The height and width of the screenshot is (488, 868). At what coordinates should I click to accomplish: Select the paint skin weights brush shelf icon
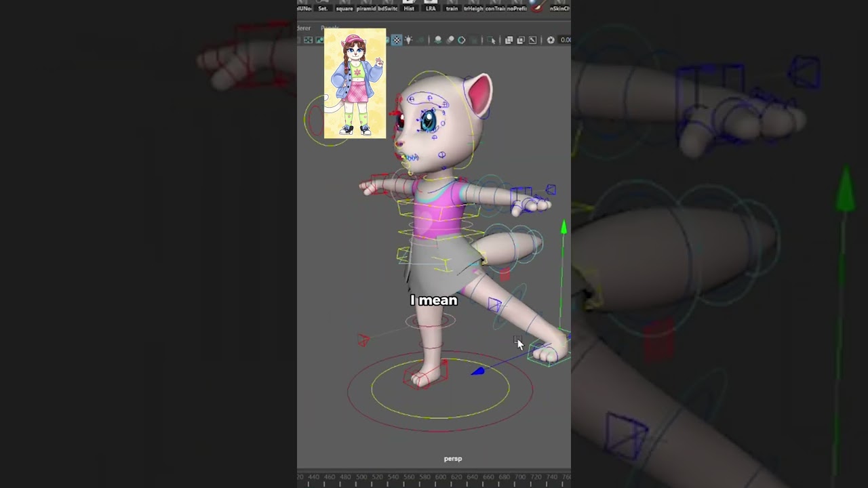point(538,5)
